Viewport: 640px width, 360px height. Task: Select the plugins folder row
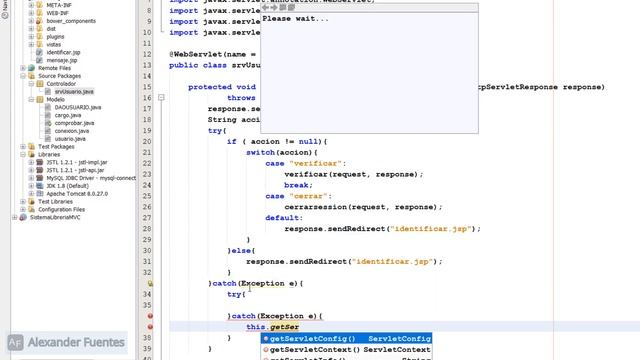(55, 37)
